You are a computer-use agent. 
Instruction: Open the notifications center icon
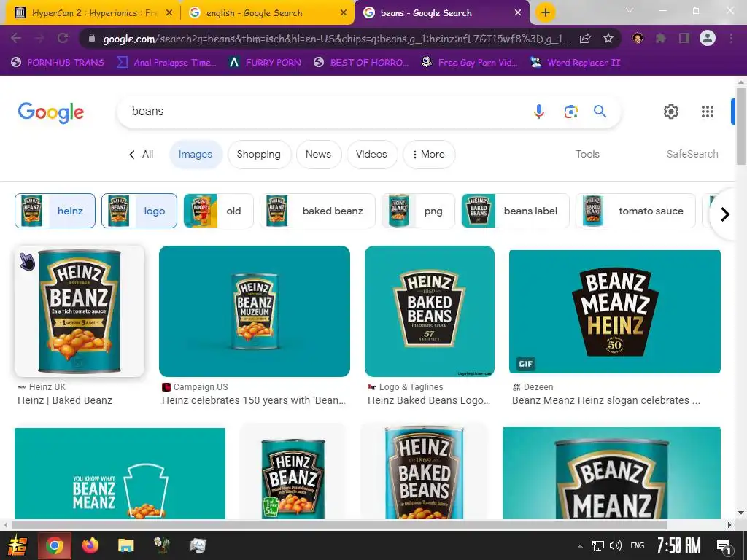tap(724, 545)
